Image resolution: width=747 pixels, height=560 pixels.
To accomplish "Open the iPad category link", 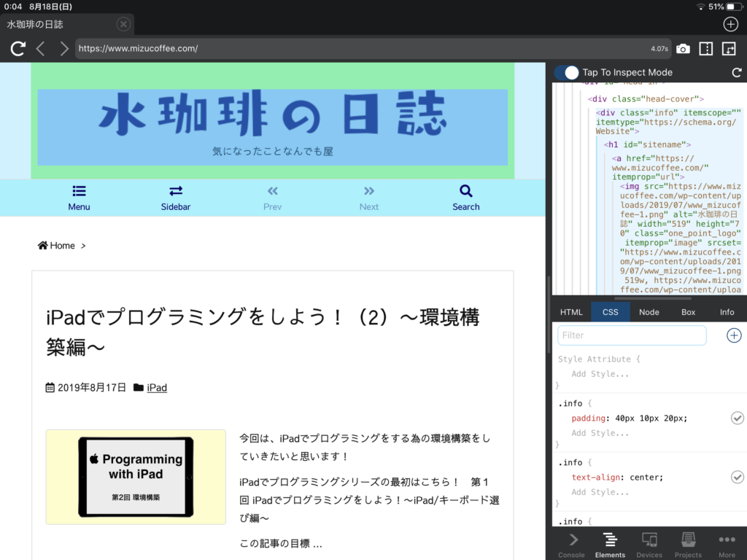I will (x=157, y=388).
